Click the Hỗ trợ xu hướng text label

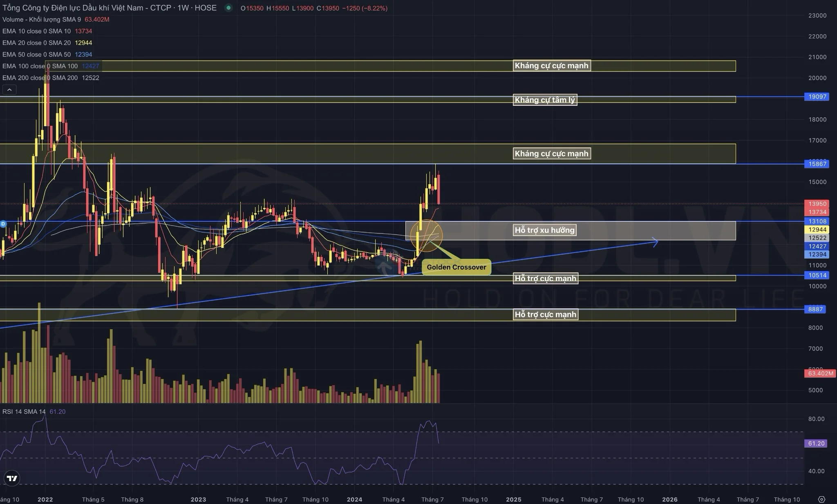[544, 230]
